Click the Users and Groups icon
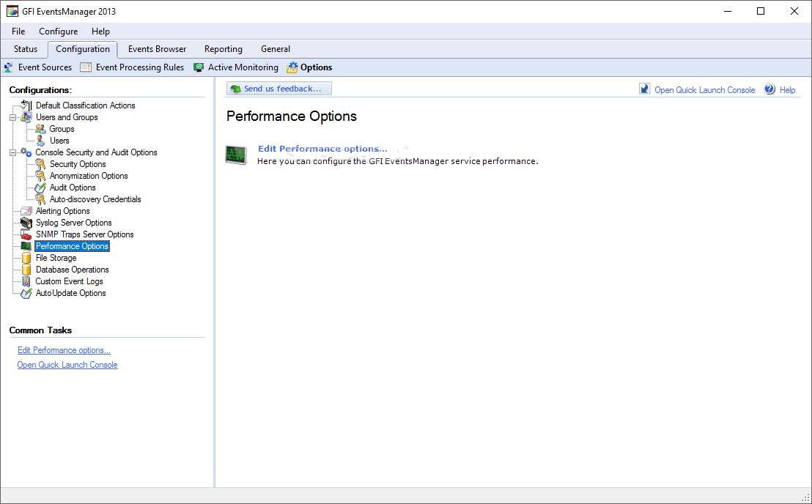The image size is (812, 504). click(26, 117)
